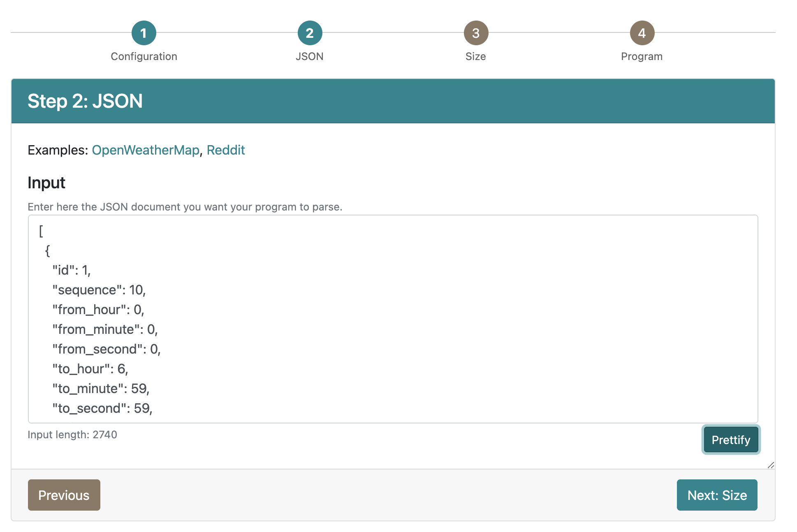This screenshot has width=797, height=532.
Task: Click the Input heading
Action: coord(46,183)
